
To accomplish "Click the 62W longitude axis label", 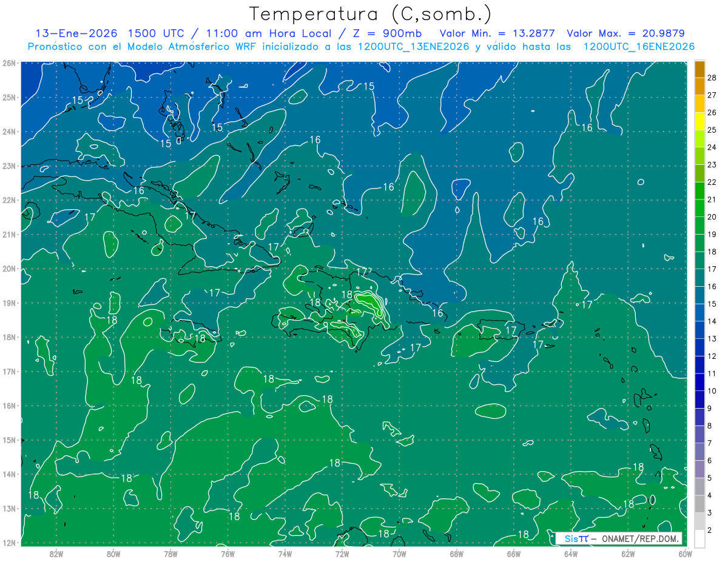I will [628, 554].
